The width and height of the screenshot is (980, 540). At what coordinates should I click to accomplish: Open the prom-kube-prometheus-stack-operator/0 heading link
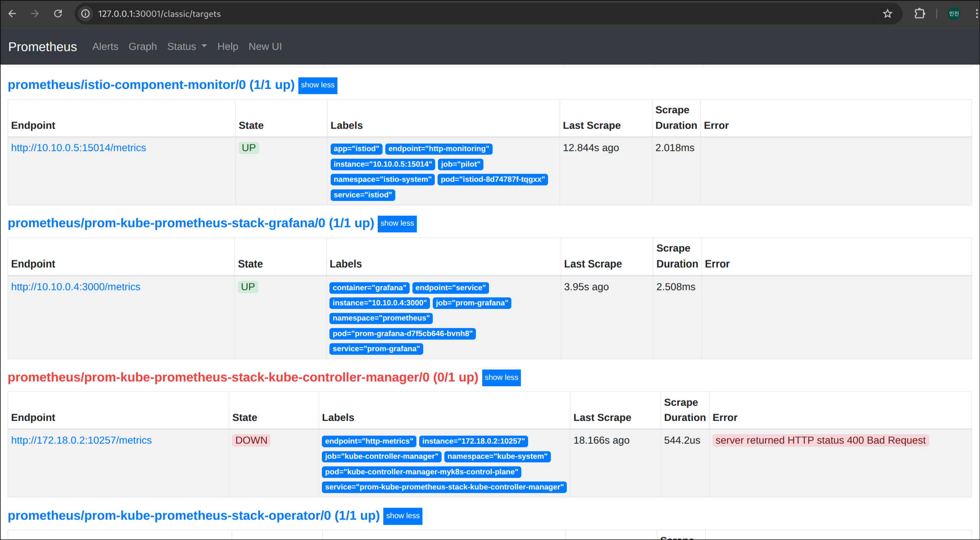[194, 516]
